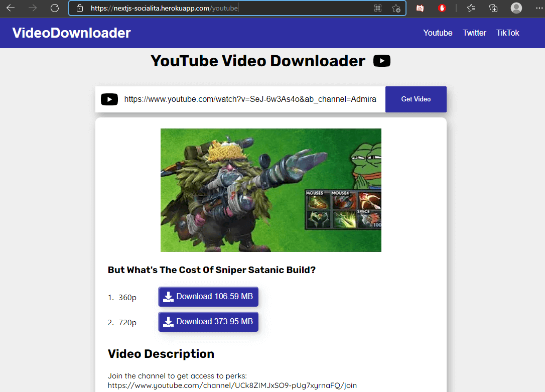
Task: Go back with the browser back arrow
Action: [11, 8]
